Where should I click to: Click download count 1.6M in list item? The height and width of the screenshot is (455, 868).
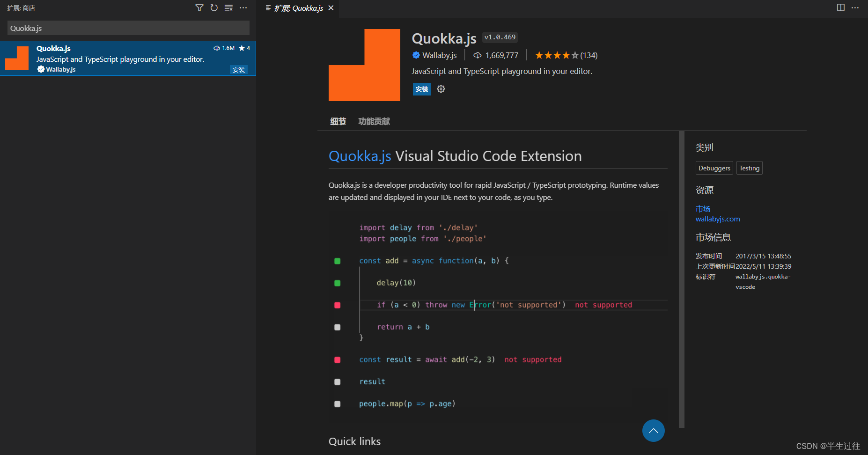click(224, 48)
